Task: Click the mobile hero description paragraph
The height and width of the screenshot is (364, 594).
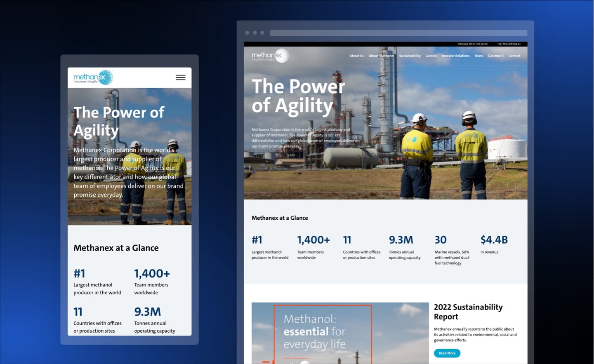Action: [129, 172]
